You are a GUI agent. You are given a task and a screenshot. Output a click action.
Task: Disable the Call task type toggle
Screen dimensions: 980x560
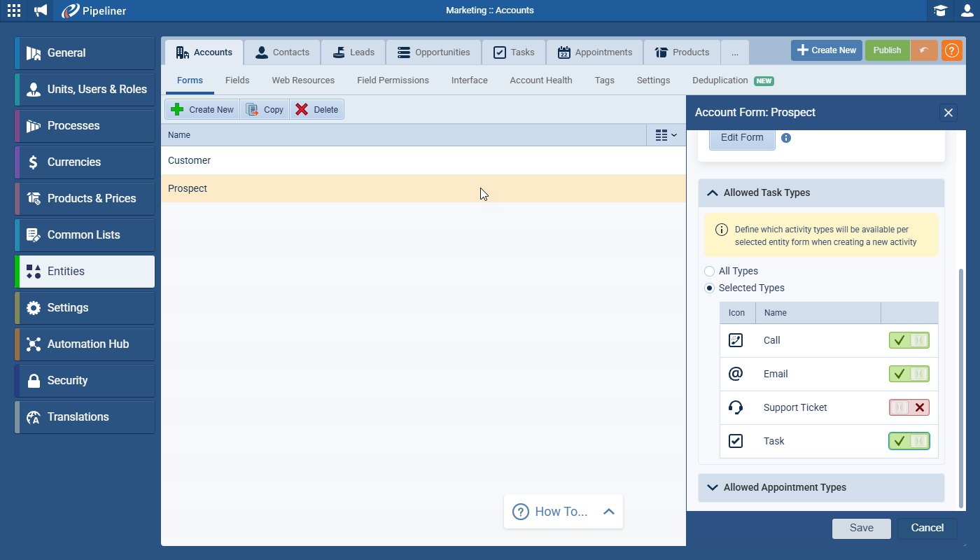[x=909, y=340]
